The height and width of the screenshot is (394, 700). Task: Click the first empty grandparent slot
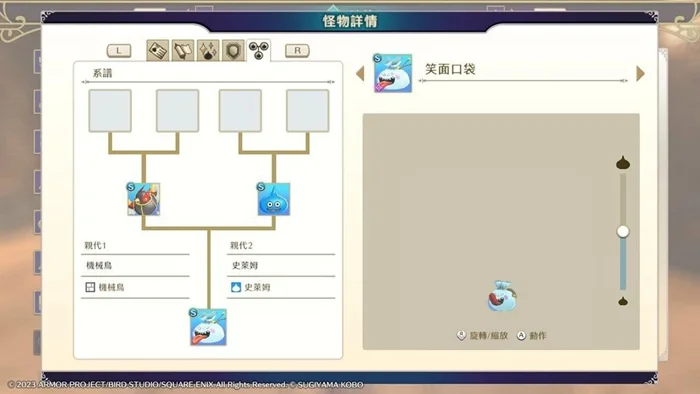click(x=110, y=111)
